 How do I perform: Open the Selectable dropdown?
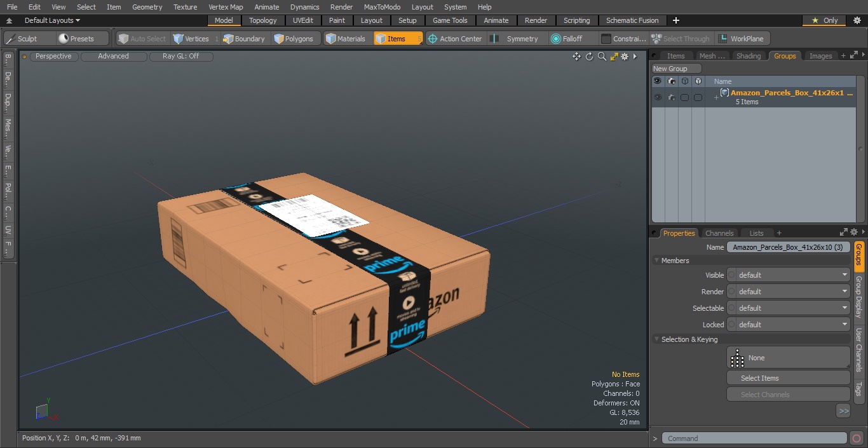(793, 308)
